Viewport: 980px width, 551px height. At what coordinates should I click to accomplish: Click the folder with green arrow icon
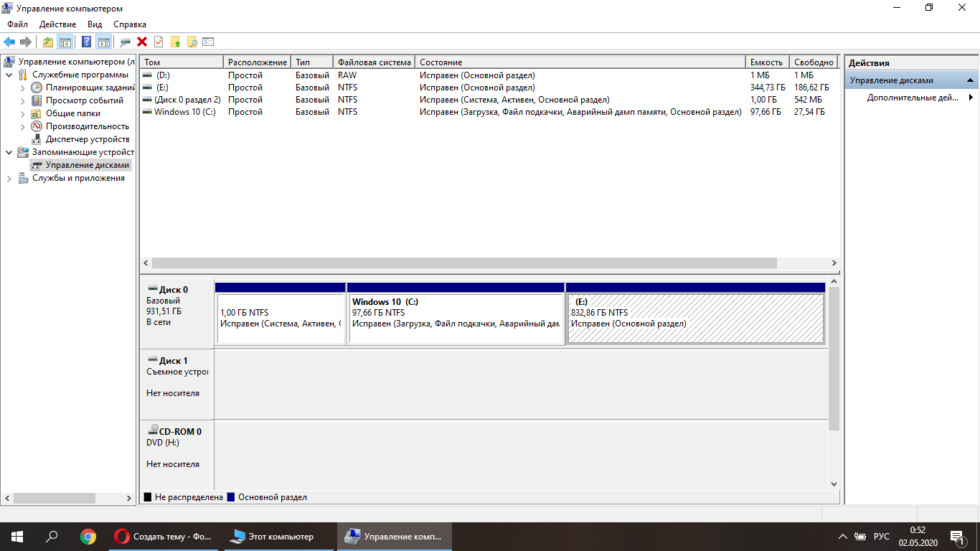point(175,42)
